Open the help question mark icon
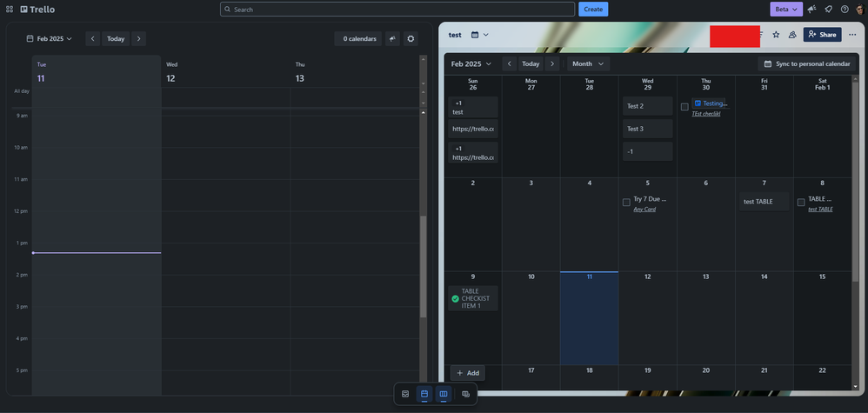The width and height of the screenshot is (868, 413). pyautogui.click(x=845, y=9)
